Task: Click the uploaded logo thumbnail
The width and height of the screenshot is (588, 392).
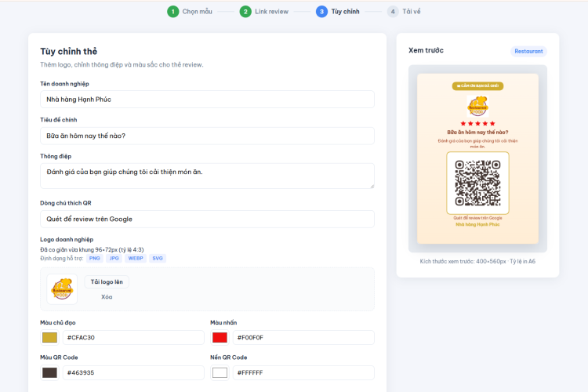Action: coord(62,289)
